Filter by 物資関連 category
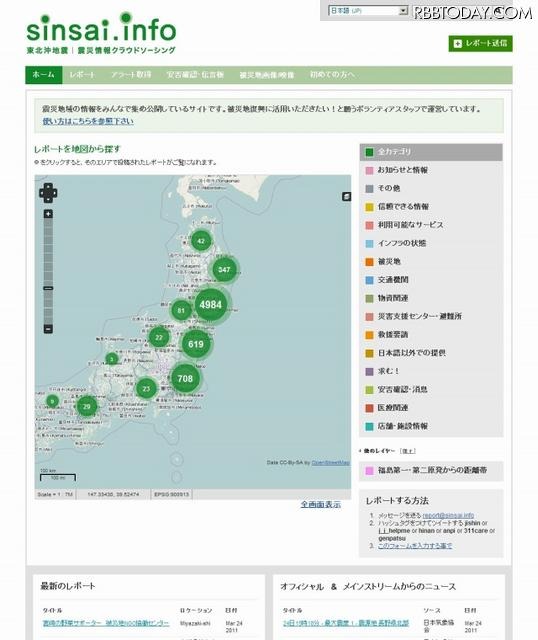This screenshot has height=640, width=538. click(x=431, y=298)
